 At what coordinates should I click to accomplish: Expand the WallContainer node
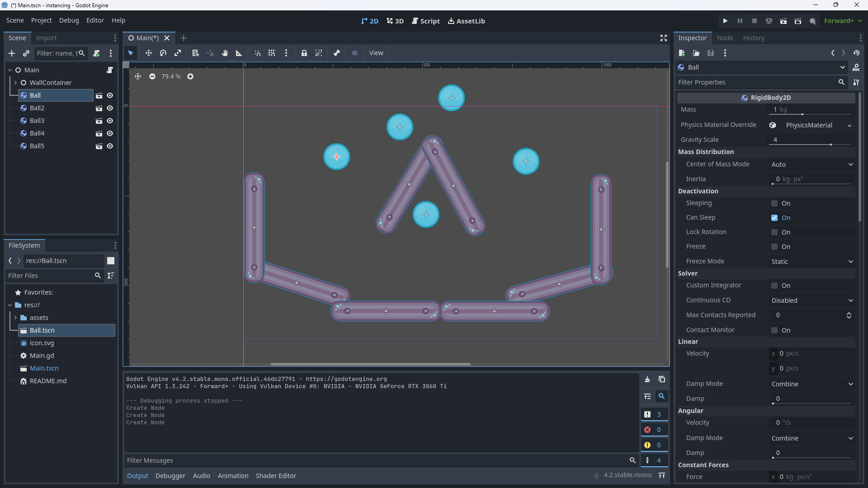coord(15,83)
